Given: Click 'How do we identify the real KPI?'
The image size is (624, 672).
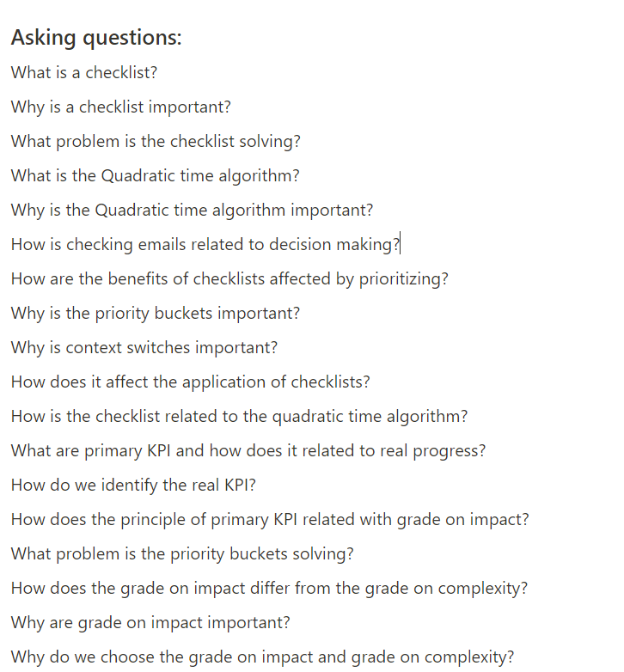Looking at the screenshot, I should coord(133,486).
